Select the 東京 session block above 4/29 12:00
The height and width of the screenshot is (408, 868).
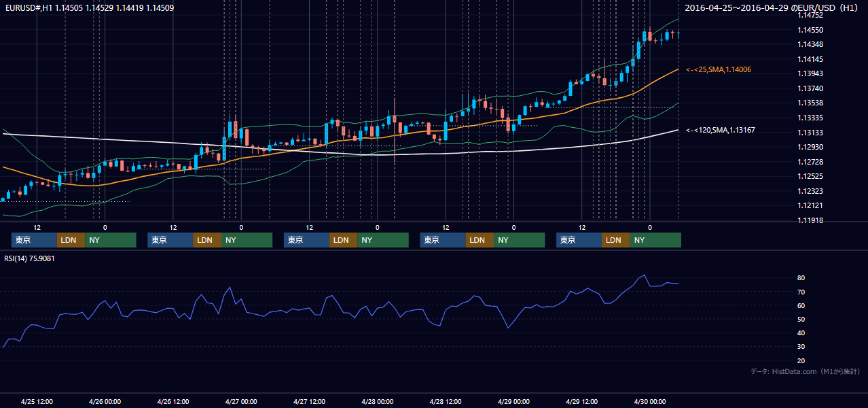[579, 240]
